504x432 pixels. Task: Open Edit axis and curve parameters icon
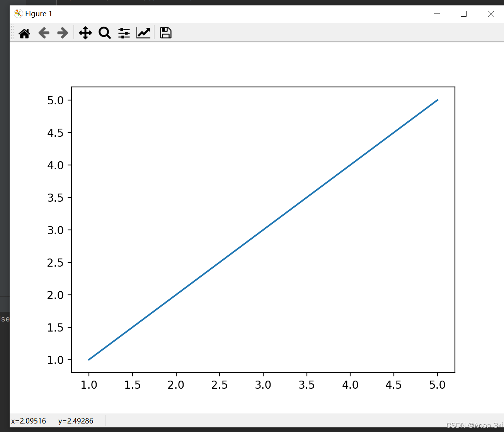[x=143, y=33]
